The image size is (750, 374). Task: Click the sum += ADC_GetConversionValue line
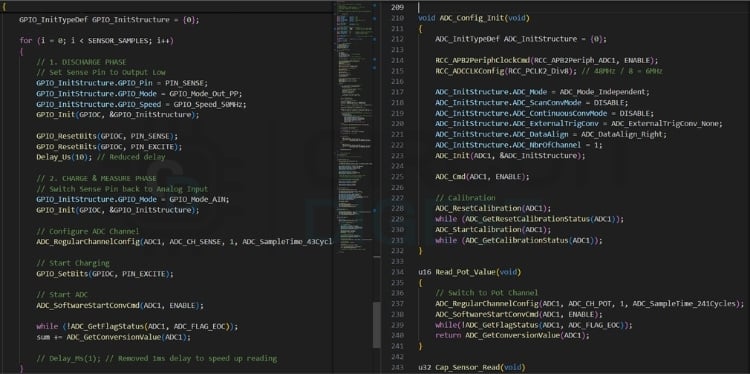pyautogui.click(x=113, y=337)
